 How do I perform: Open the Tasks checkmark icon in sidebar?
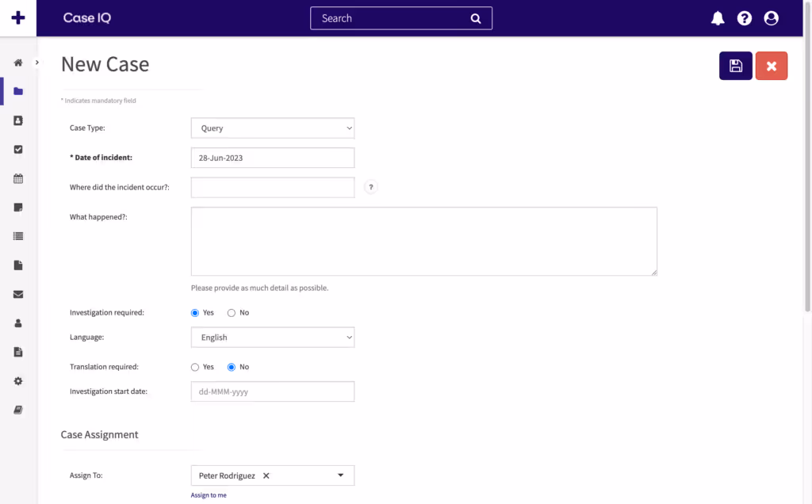click(x=17, y=149)
